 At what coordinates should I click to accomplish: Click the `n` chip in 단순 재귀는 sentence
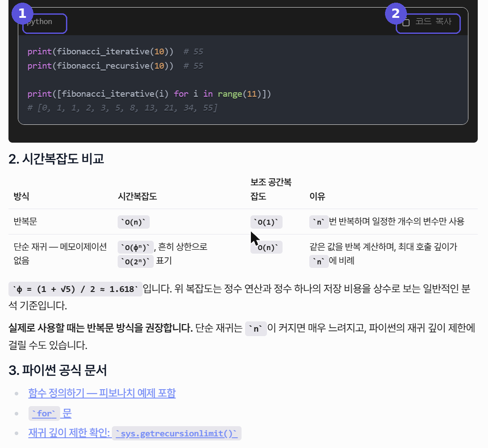(256, 329)
